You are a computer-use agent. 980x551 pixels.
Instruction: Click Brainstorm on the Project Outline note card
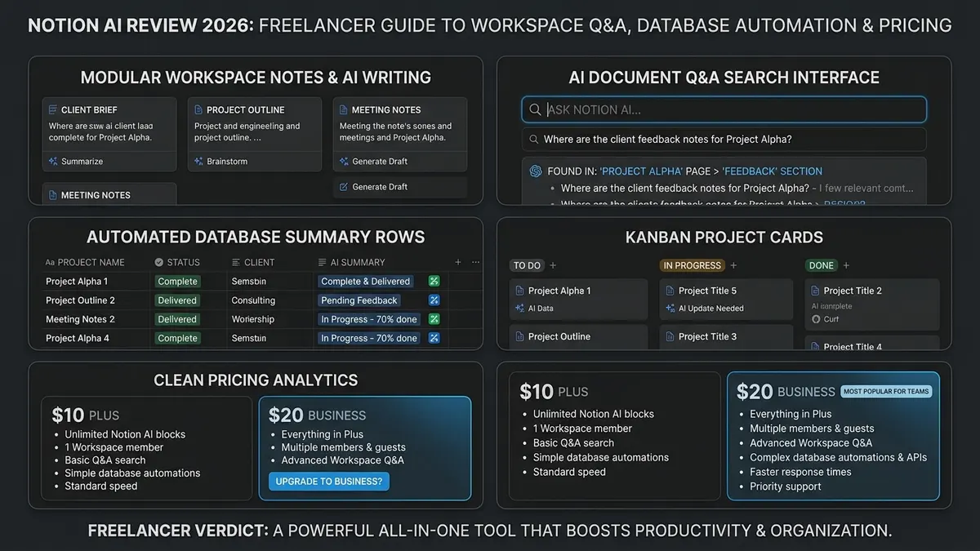pyautogui.click(x=222, y=162)
